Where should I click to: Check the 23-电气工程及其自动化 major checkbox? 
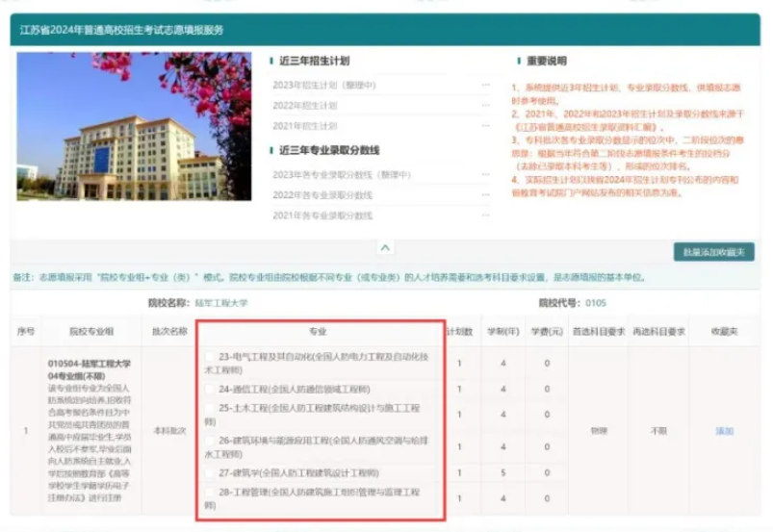[210, 357]
